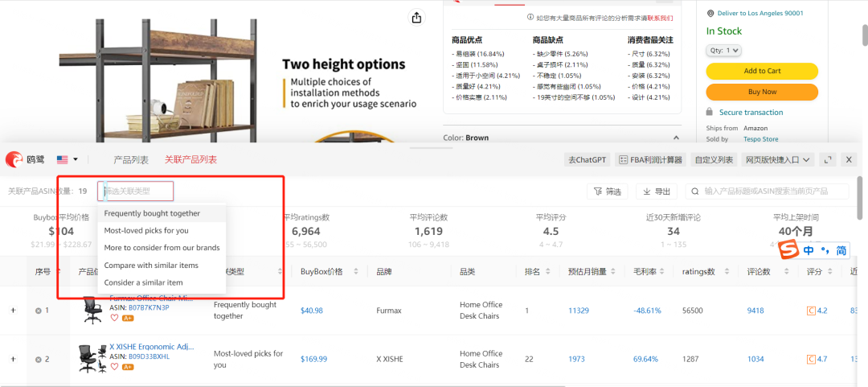Click the 联系我们 contact link
Screen dimensions: 868x387
click(661, 18)
